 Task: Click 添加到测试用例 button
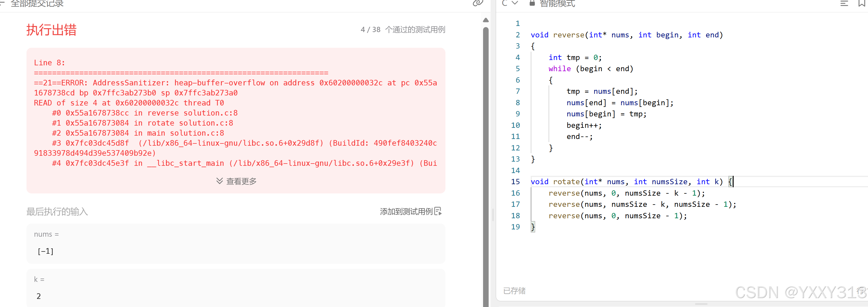coord(406,212)
